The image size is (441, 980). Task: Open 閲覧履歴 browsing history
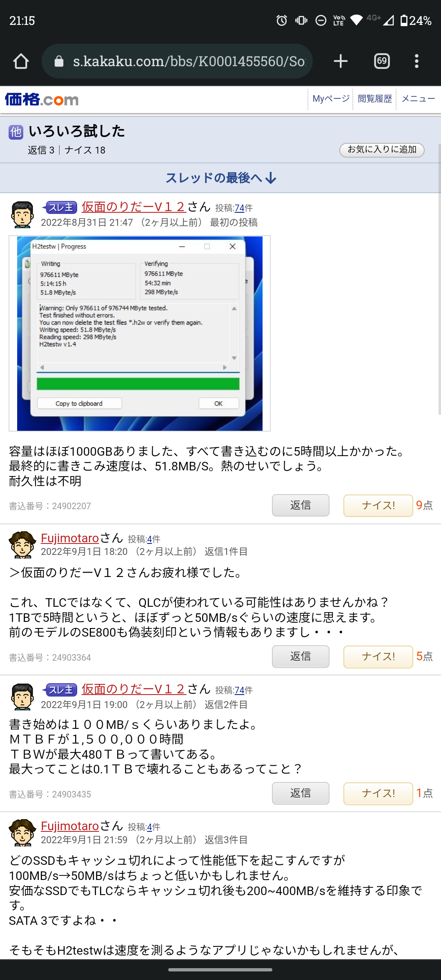[374, 99]
